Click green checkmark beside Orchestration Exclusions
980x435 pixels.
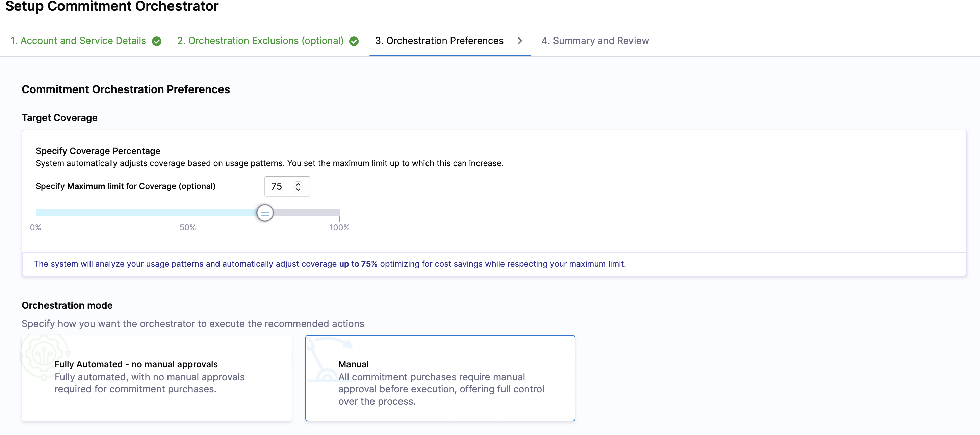[x=354, y=41]
